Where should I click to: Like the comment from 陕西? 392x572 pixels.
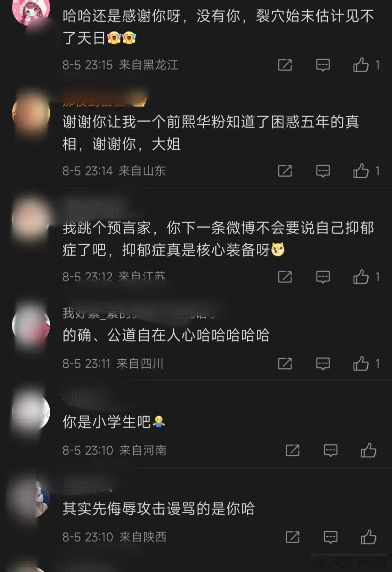click(368, 537)
